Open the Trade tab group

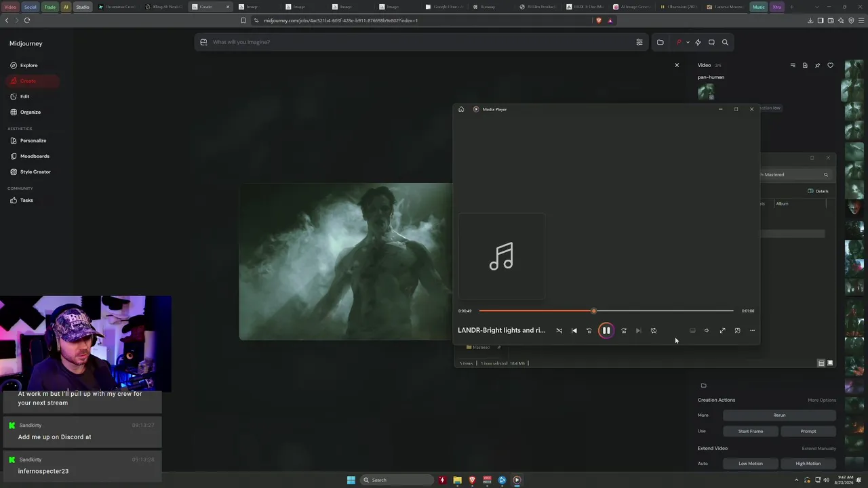coord(50,7)
